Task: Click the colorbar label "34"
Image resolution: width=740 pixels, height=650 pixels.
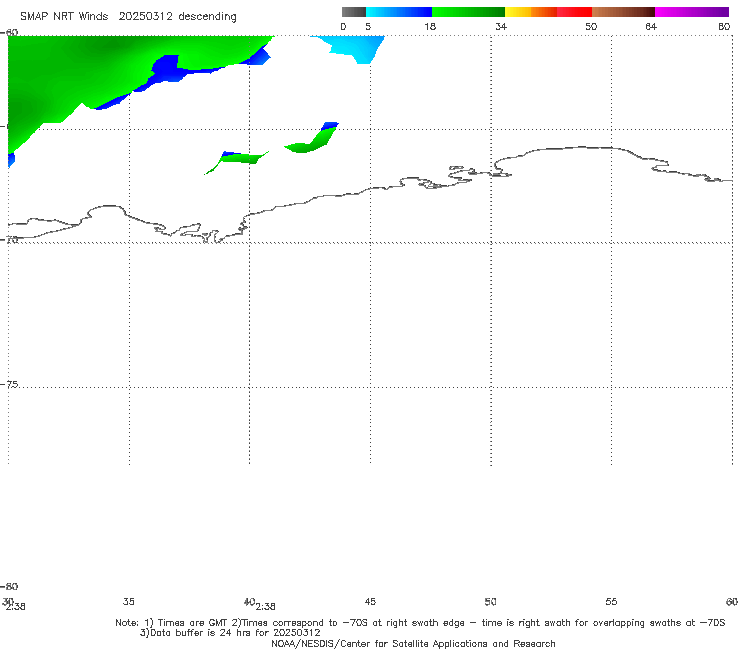Action: point(501,26)
